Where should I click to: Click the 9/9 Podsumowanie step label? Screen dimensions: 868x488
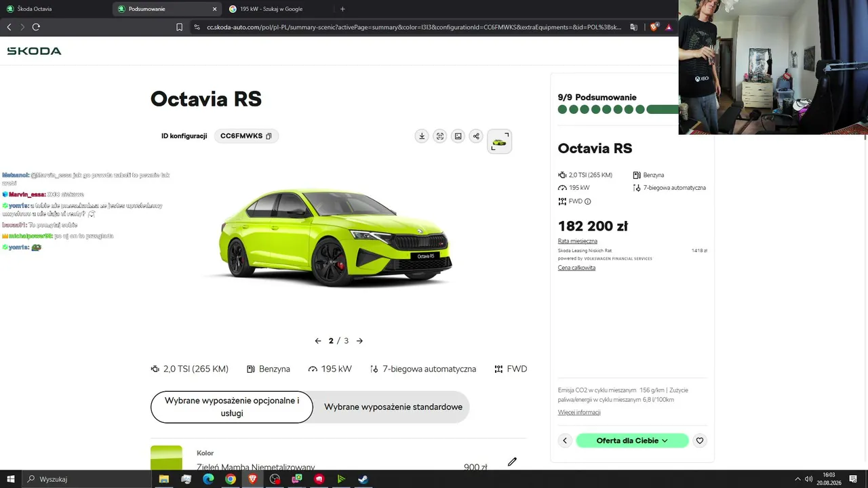[597, 98]
